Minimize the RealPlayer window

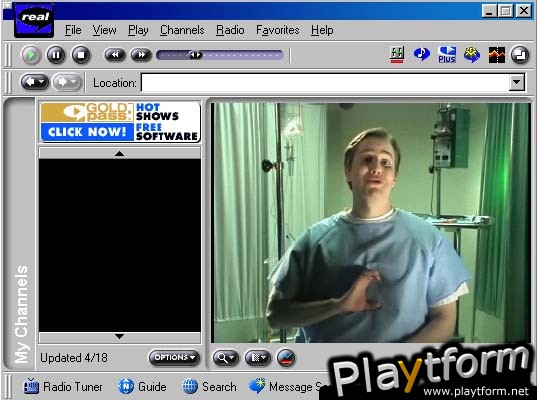(489, 11)
